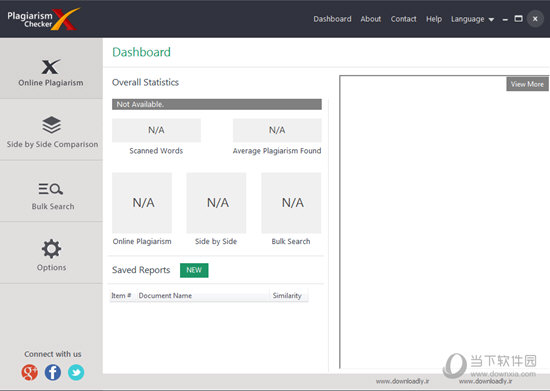Open the Options gear icon
Image resolution: width=550 pixels, height=391 pixels.
pyautogui.click(x=51, y=249)
